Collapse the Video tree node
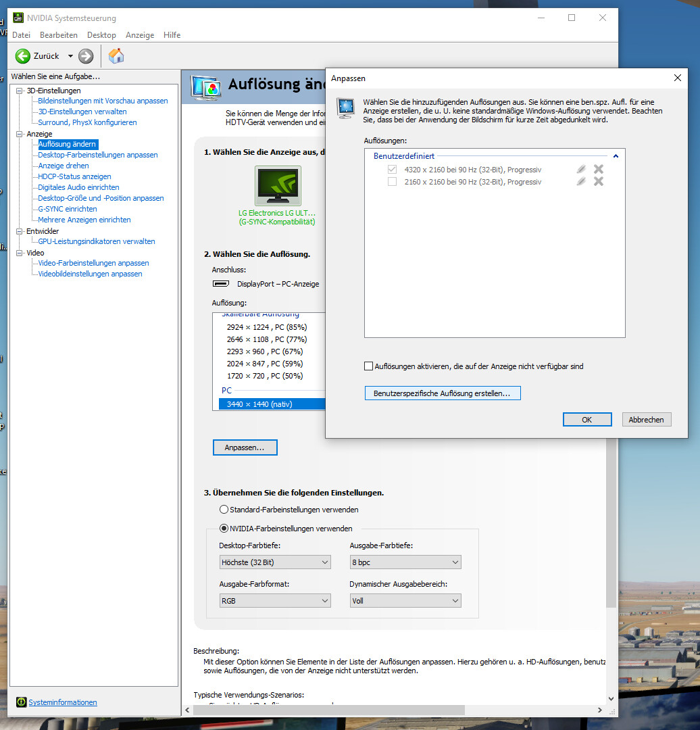This screenshot has width=700, height=730. point(19,253)
